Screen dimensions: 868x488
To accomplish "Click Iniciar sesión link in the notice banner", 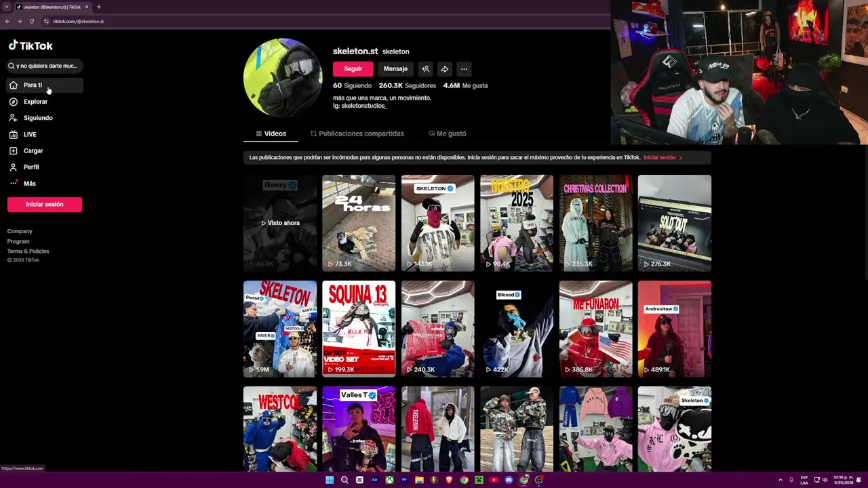I will tap(663, 157).
